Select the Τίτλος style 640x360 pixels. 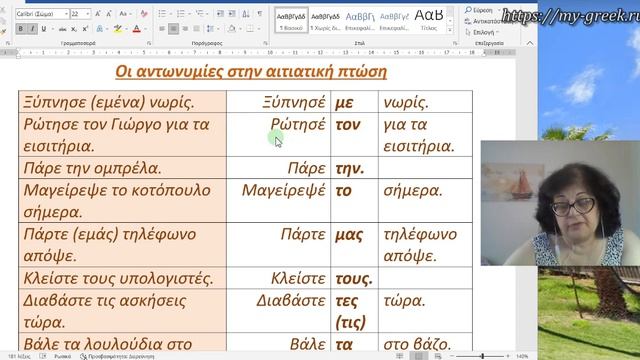tap(429, 21)
